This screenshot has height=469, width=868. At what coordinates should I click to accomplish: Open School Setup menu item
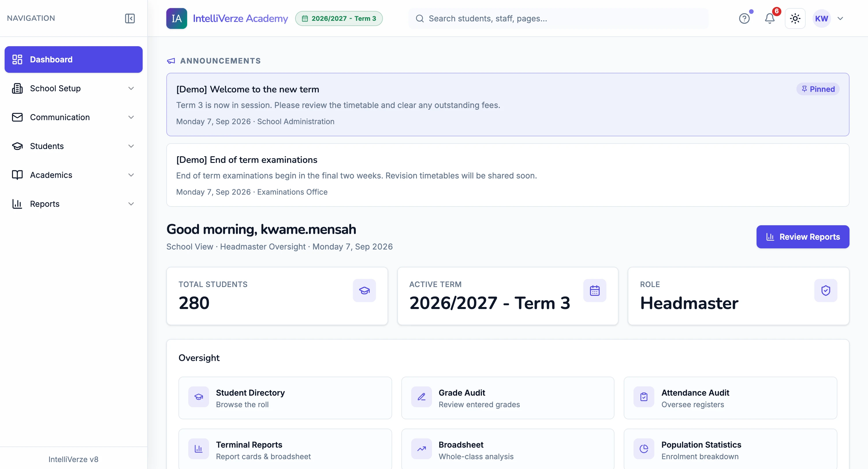click(73, 88)
